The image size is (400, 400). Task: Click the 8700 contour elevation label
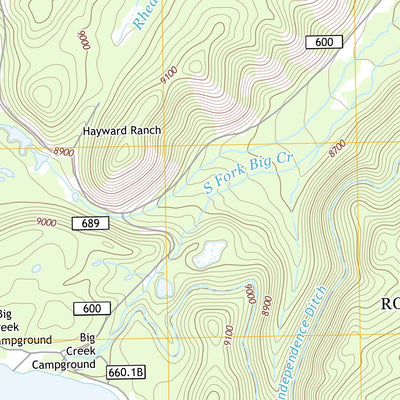[337, 149]
